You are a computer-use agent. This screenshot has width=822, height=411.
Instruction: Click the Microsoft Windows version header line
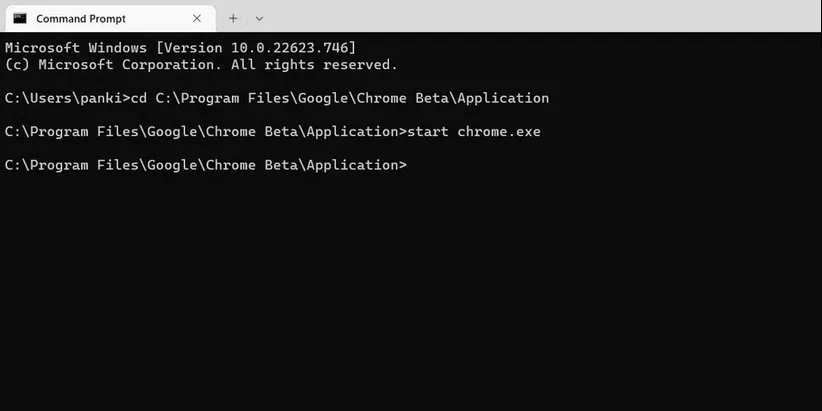(180, 48)
